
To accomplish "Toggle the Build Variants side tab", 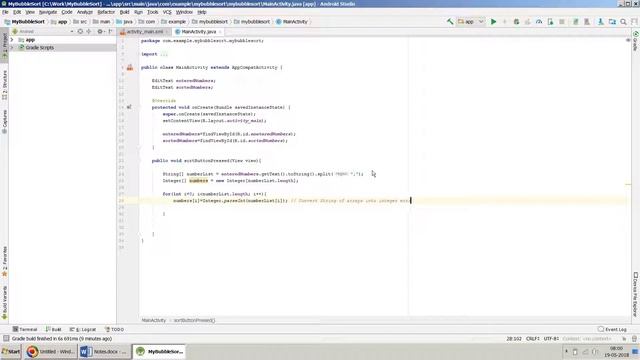I will (4, 302).
